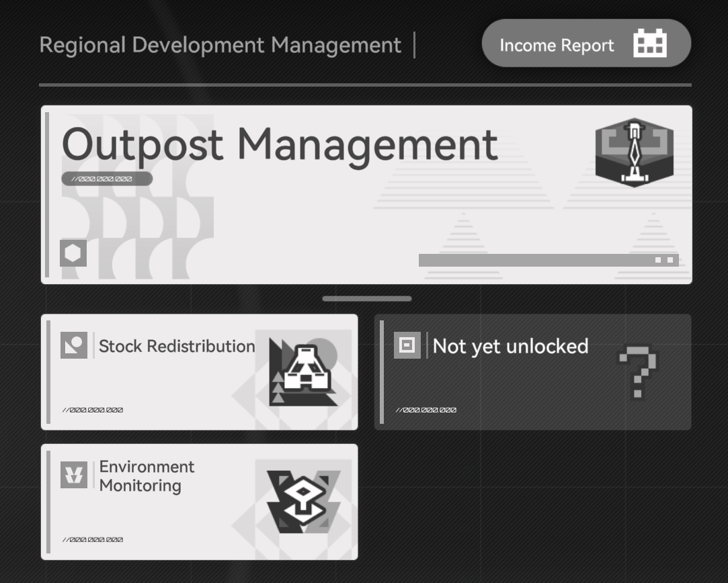Open the Environment Monitoring label
Image resolution: width=728 pixels, height=583 pixels.
(x=147, y=476)
